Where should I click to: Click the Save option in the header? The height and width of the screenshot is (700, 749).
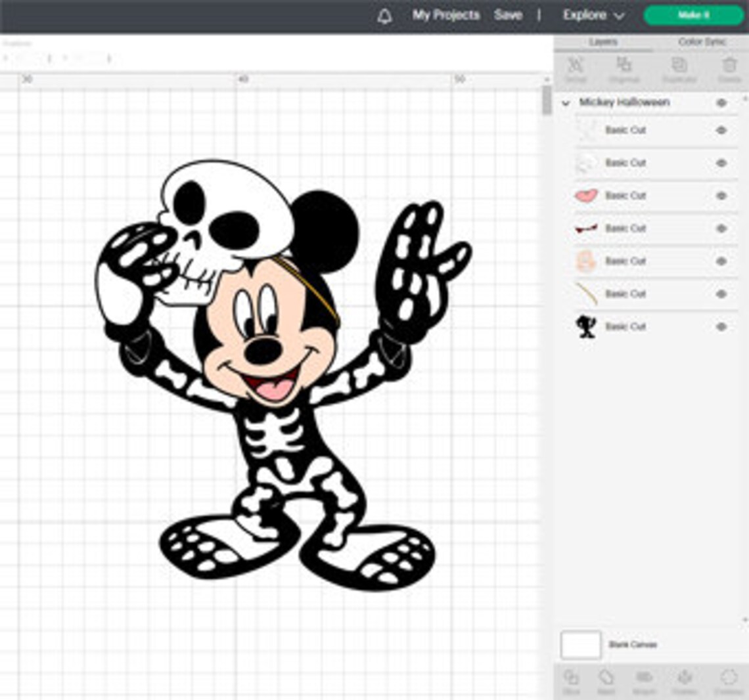click(x=507, y=14)
